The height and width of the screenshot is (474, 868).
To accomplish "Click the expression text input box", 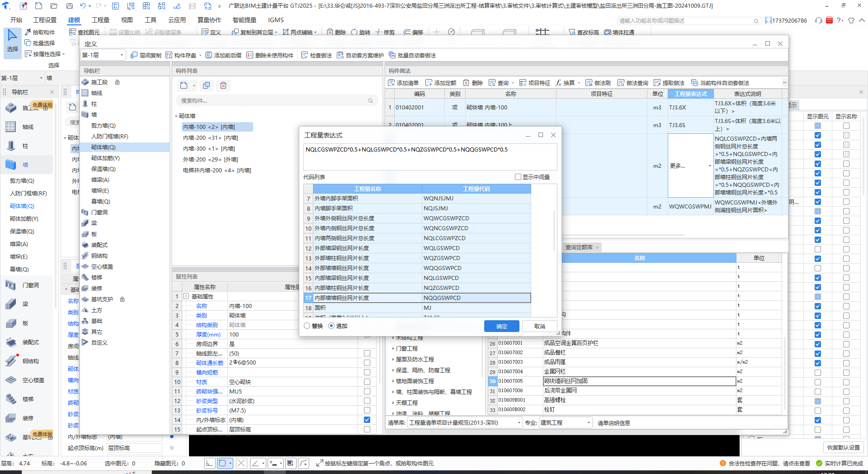I will click(430, 157).
